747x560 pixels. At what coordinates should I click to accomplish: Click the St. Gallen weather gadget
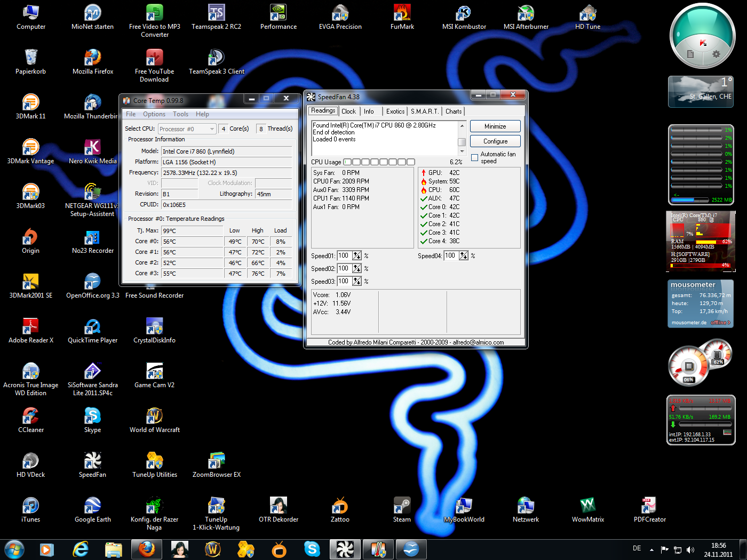[x=701, y=91]
